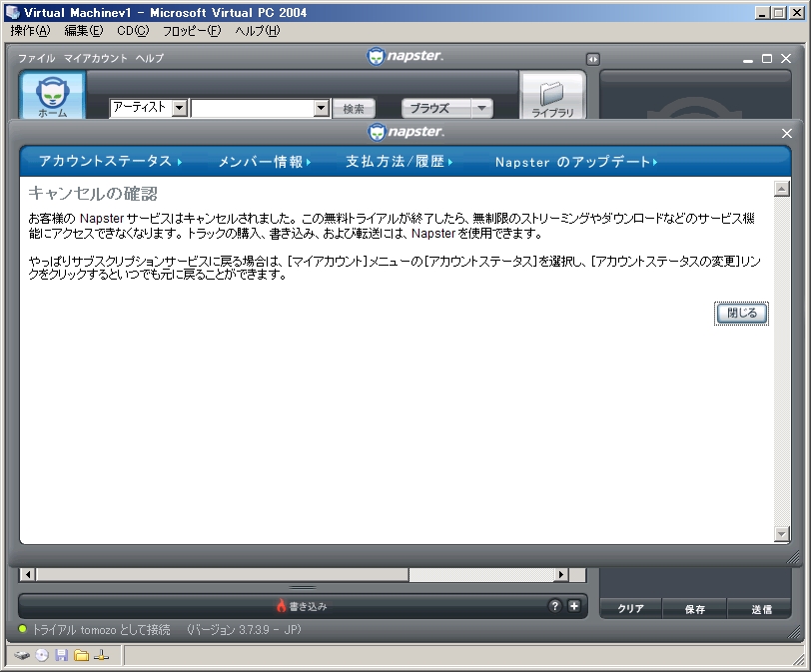Open the アーティスト search type dropdown

tap(180, 108)
